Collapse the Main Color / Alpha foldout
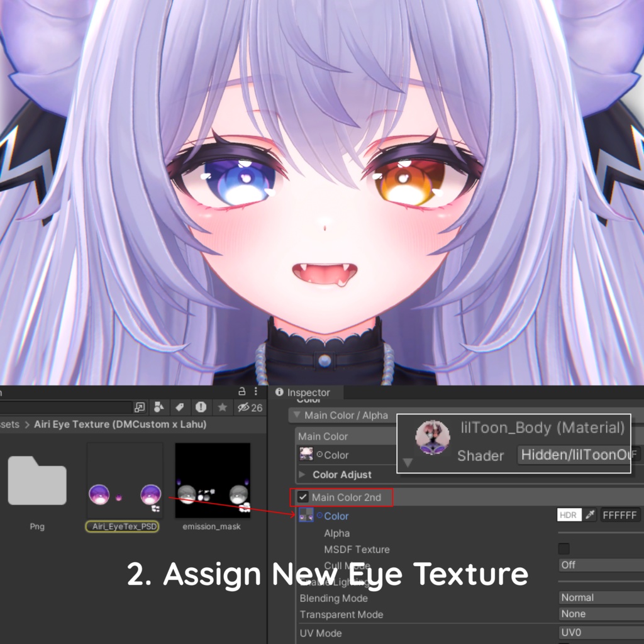 (x=297, y=414)
